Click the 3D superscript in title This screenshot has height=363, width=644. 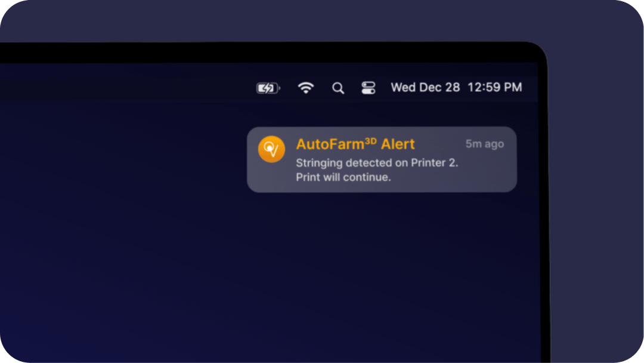pos(370,141)
